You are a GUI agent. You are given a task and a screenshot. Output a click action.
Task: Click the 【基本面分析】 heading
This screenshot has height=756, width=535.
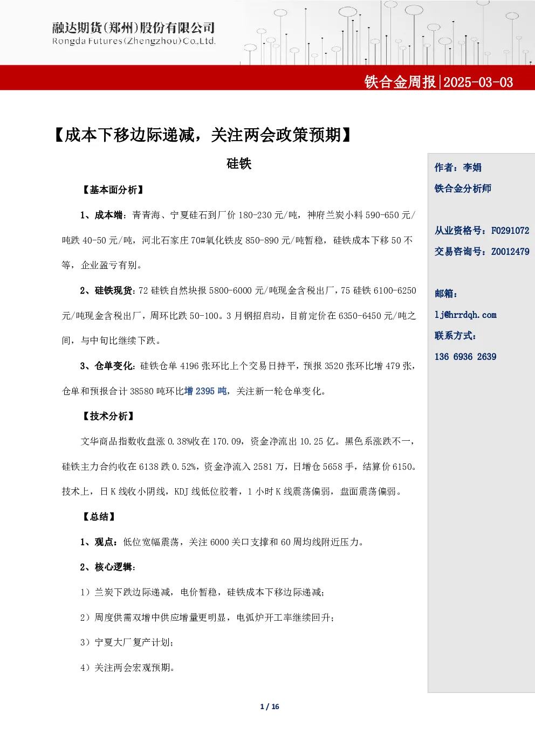click(x=113, y=190)
